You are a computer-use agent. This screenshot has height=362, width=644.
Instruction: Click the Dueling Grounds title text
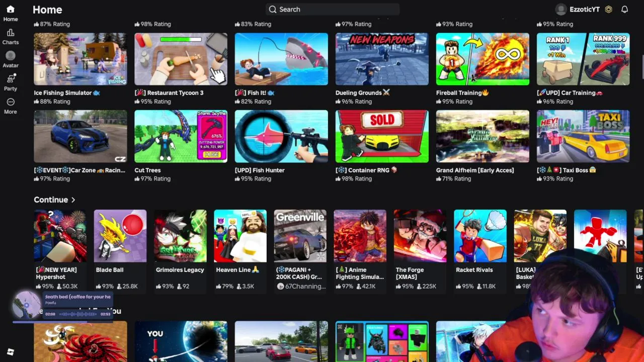pos(363,93)
